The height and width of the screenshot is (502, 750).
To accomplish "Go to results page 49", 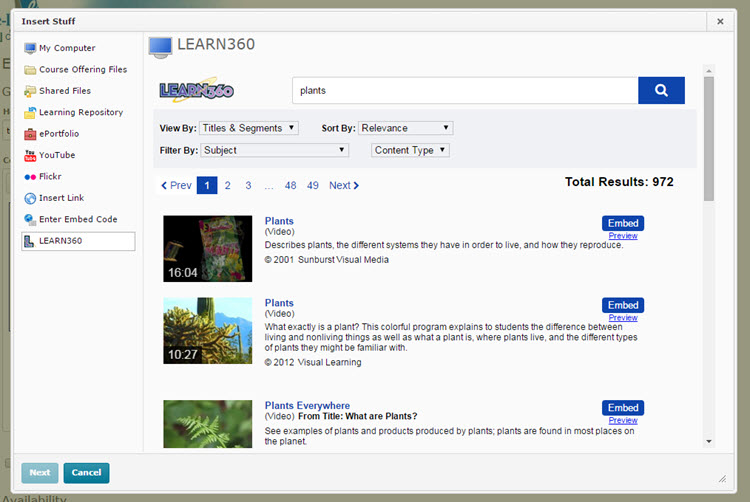I will [x=313, y=186].
